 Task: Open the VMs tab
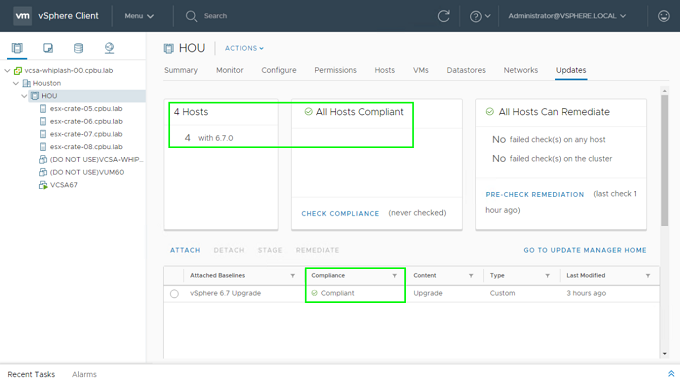click(421, 70)
